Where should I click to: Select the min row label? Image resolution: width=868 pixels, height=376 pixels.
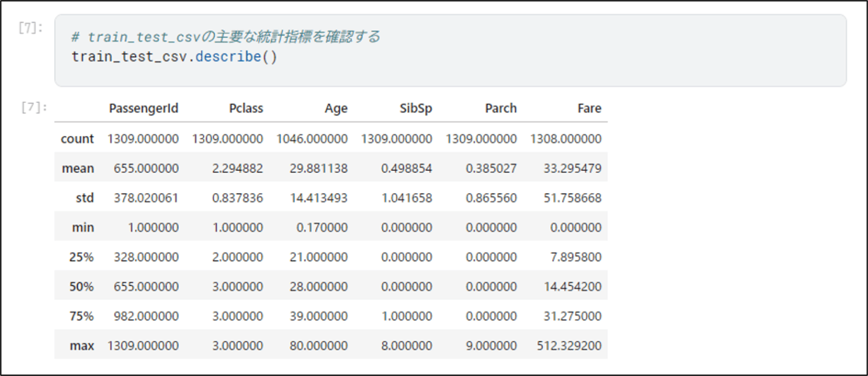tap(83, 228)
